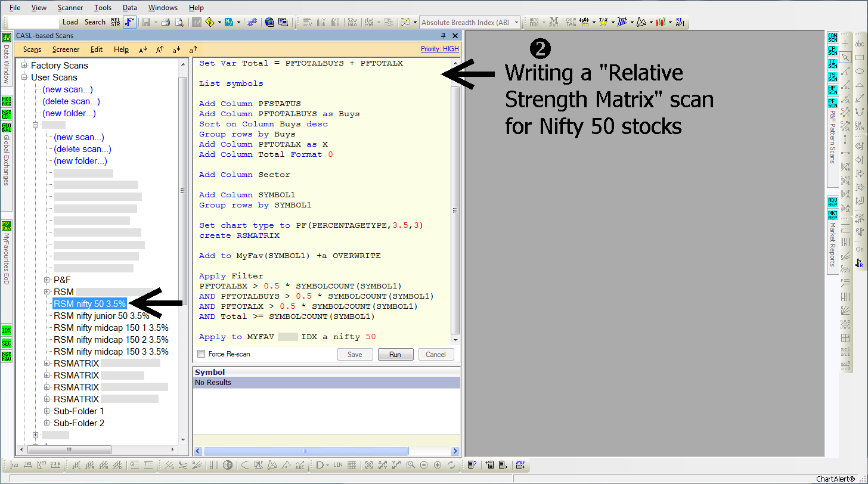This screenshot has height=484, width=868.
Task: Select the crosshair drawing tool
Action: coord(845,44)
